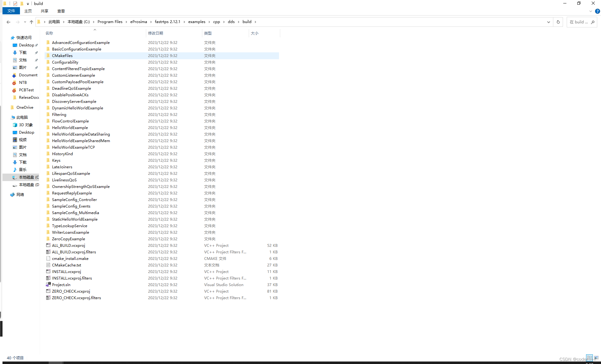Click the eProsima breadcrumb segment
This screenshot has width=601, height=364.
139,22
